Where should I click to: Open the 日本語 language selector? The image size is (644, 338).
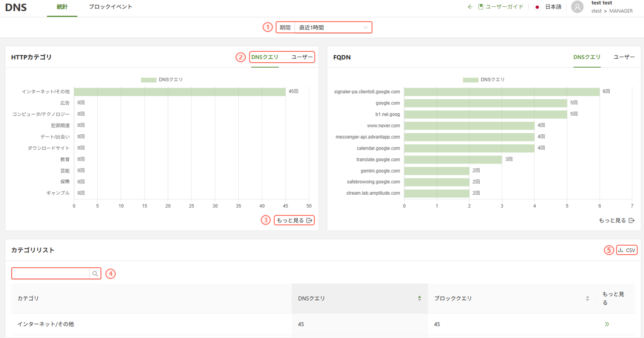tap(553, 7)
